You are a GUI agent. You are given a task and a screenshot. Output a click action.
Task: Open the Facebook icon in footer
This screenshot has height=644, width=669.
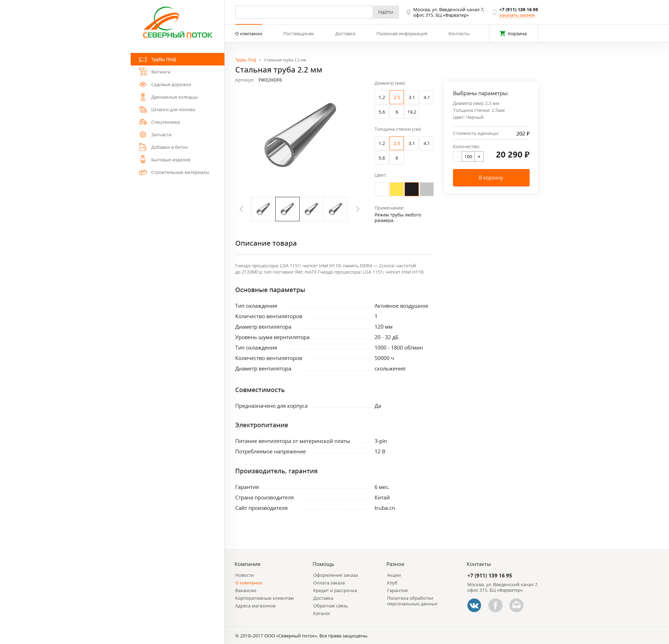point(495,605)
